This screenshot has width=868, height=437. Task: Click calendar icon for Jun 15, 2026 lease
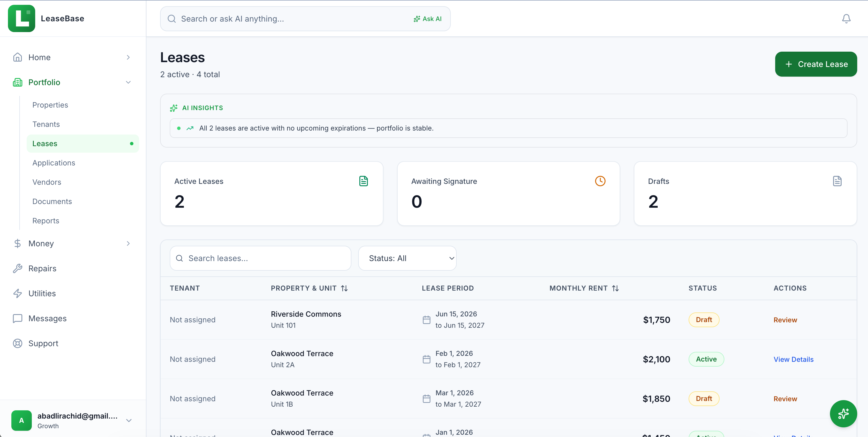[426, 320]
